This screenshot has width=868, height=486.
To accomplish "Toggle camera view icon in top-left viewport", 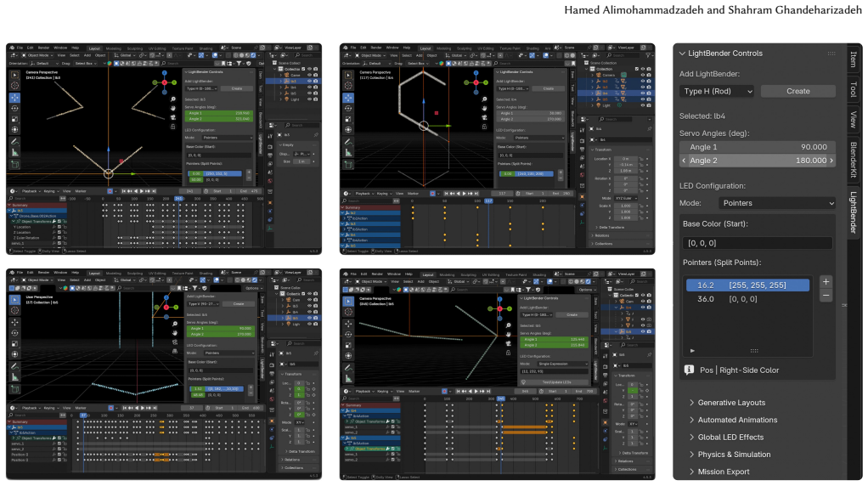I will 172,117.
